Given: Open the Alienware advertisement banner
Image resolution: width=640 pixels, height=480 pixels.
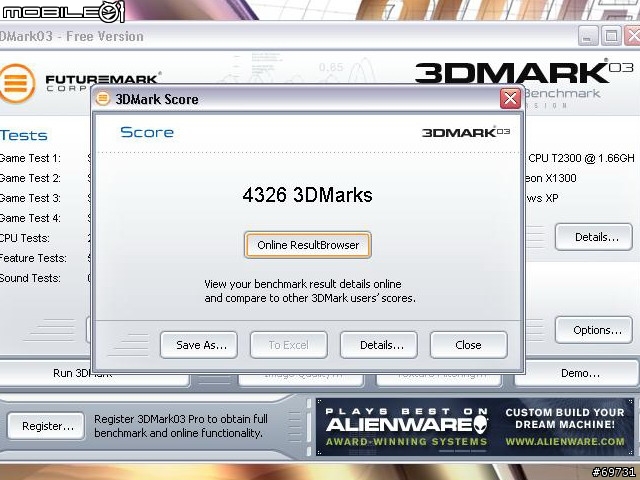Looking at the screenshot, I should point(475,427).
